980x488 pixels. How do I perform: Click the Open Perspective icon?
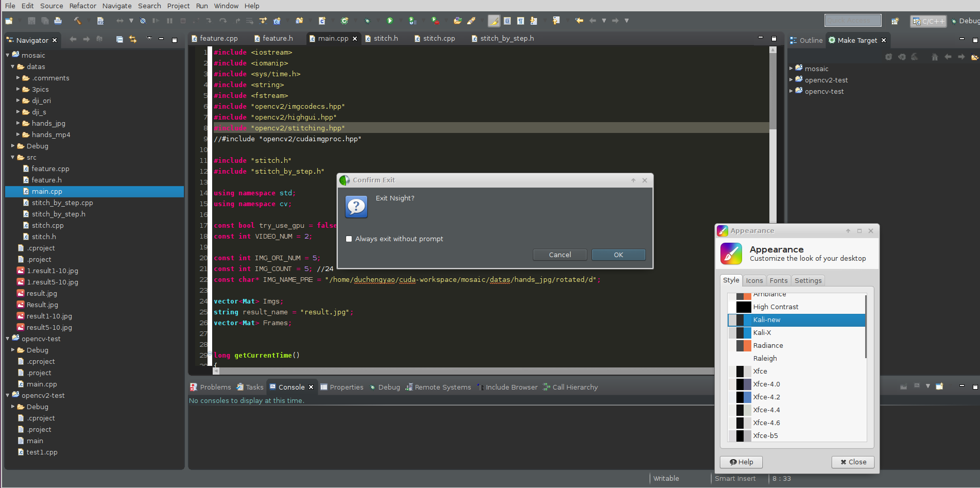pyautogui.click(x=895, y=21)
